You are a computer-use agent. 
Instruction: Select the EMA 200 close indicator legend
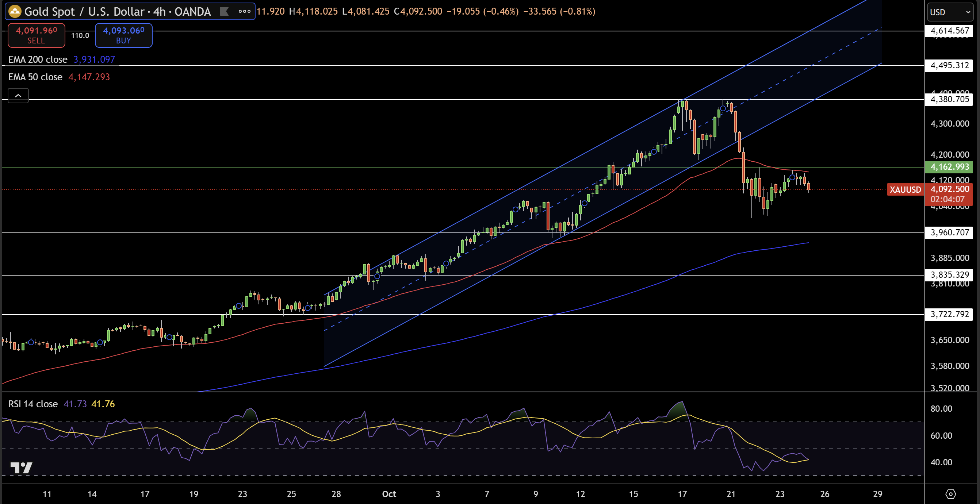[x=38, y=59]
